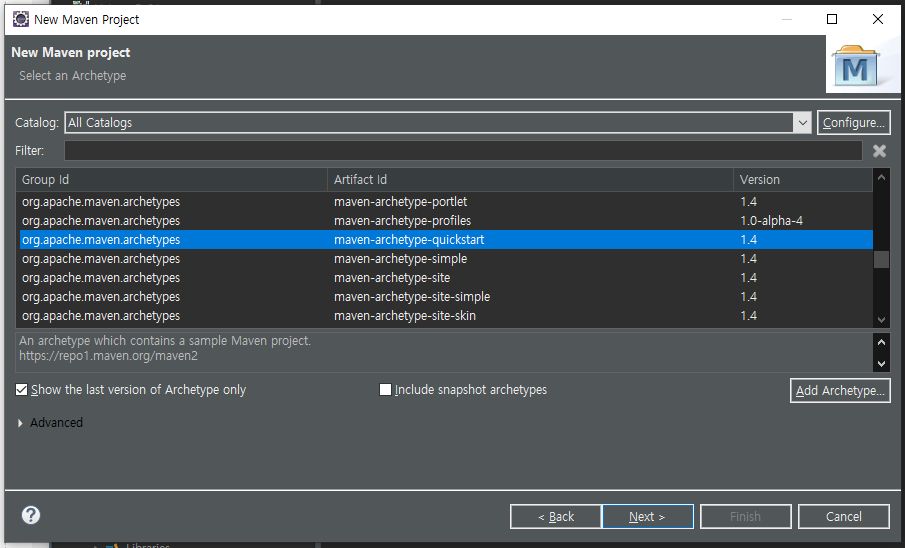This screenshot has height=548, width=905.
Task: Select the maven-archetype-site-simple row
Action: (445, 297)
